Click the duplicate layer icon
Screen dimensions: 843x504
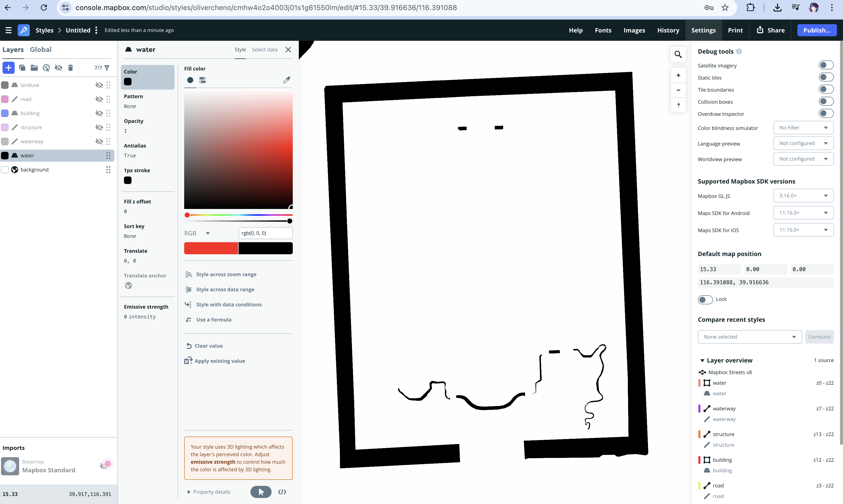coord(22,68)
